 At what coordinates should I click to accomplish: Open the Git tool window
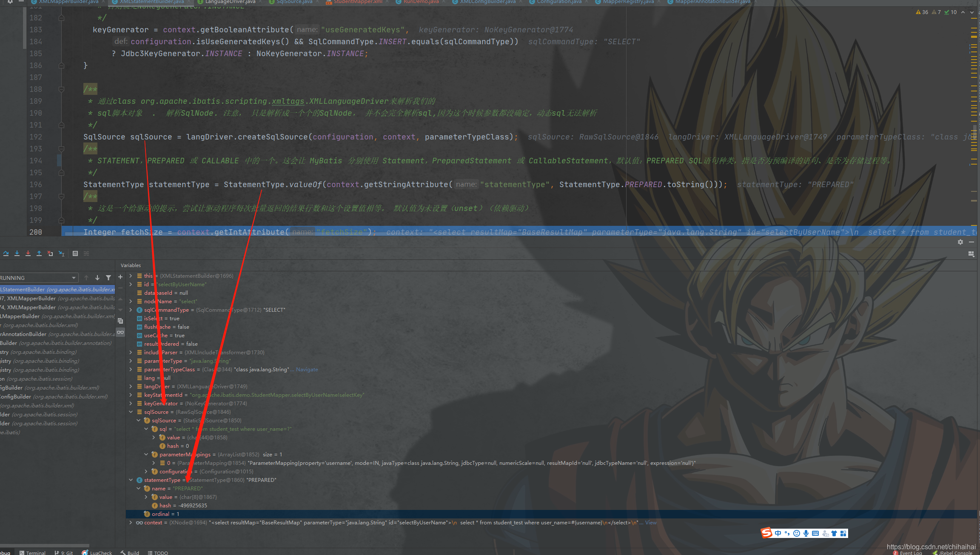point(63,552)
